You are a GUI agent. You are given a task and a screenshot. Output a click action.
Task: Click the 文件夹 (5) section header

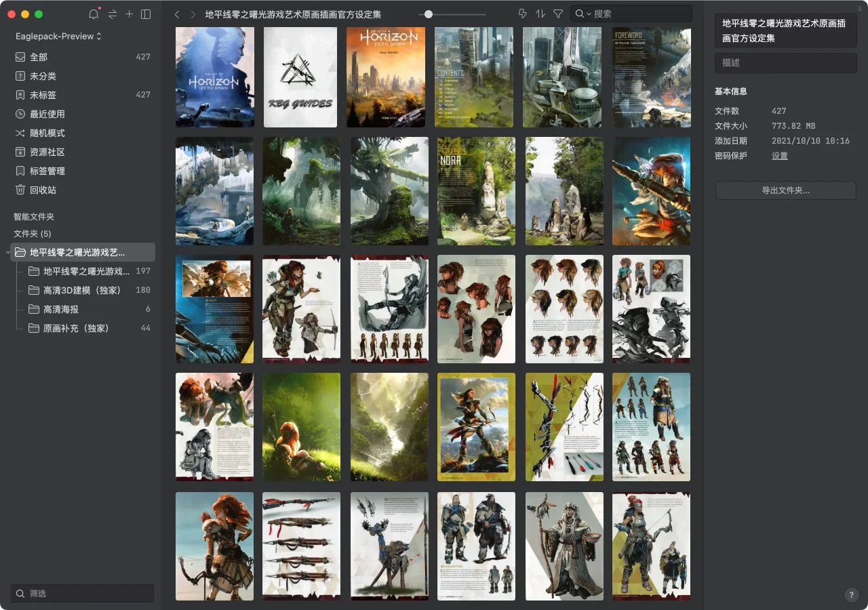pyautogui.click(x=33, y=234)
